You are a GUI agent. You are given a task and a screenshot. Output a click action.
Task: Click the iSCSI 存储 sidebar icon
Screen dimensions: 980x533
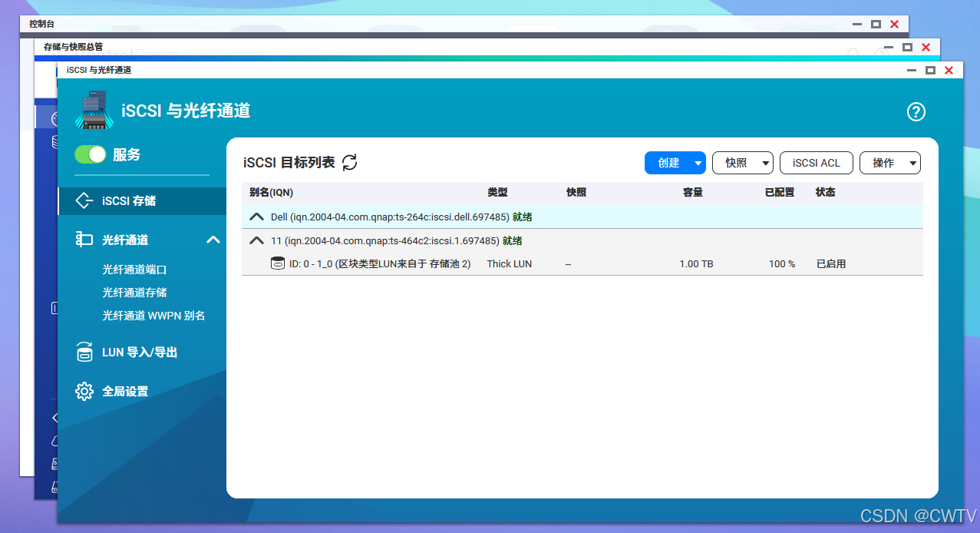tap(84, 200)
